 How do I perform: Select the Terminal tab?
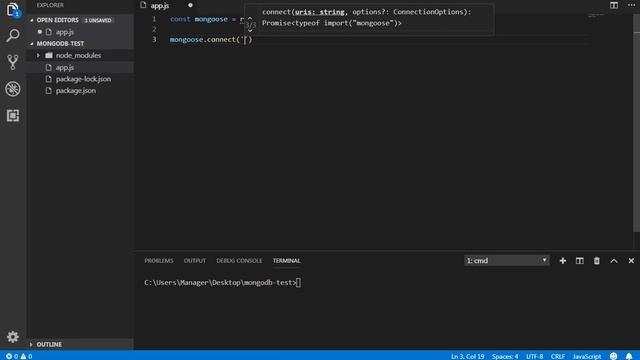point(287,261)
